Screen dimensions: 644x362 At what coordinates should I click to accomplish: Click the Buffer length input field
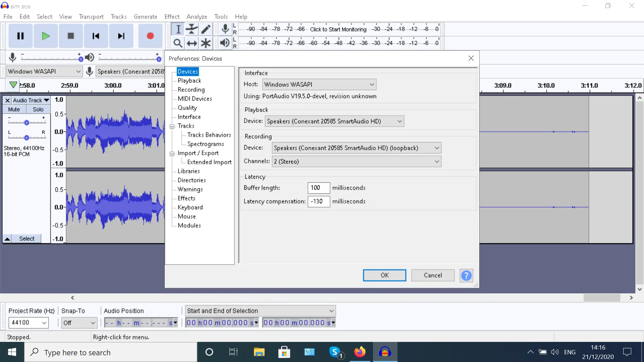coord(318,188)
